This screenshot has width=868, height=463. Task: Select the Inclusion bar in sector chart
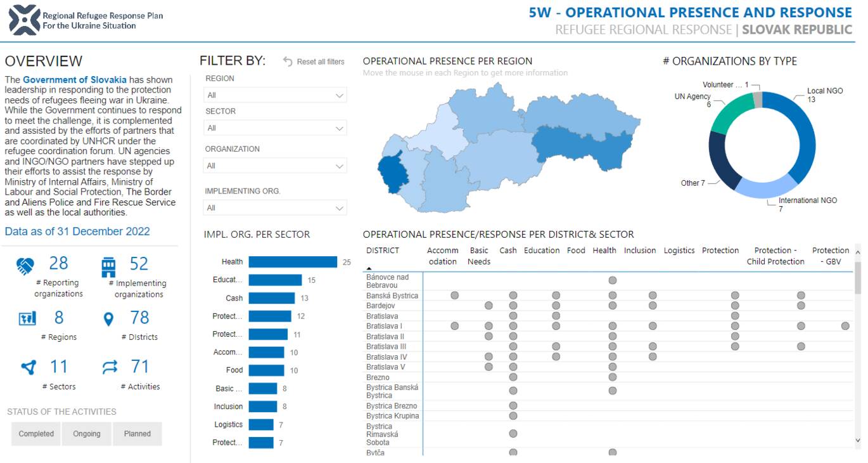point(263,407)
